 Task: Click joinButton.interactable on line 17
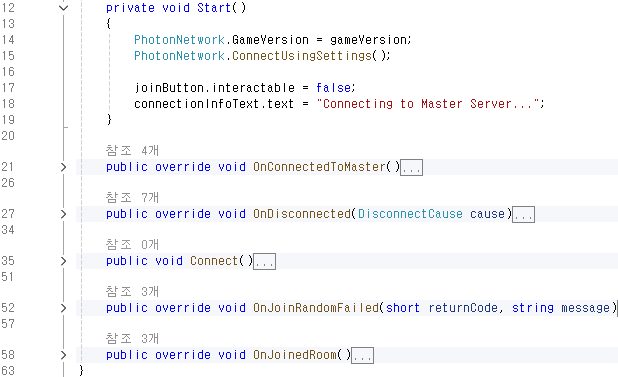[x=214, y=87]
